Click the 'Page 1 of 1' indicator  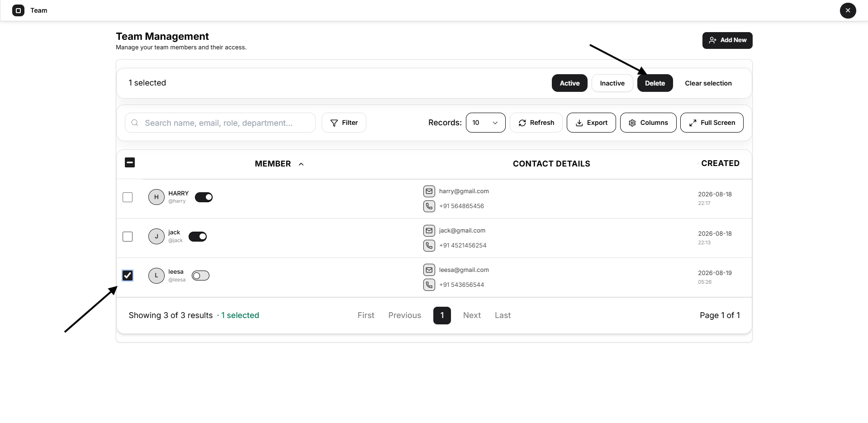720,315
